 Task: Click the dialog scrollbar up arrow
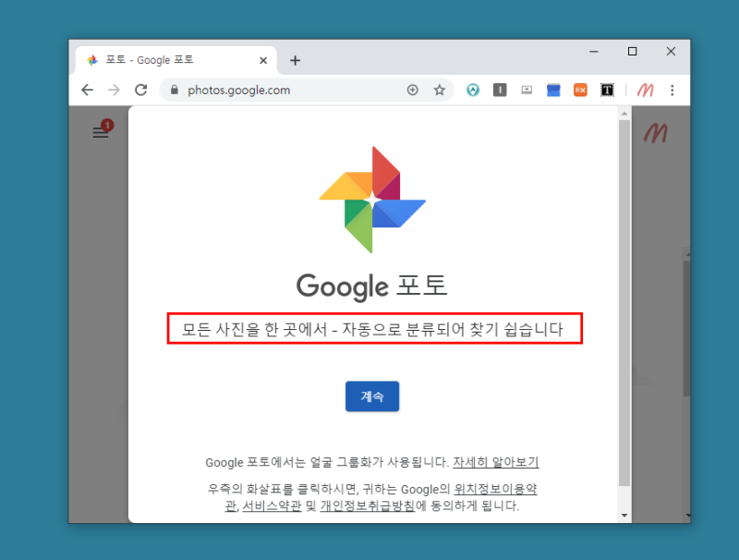(x=624, y=114)
